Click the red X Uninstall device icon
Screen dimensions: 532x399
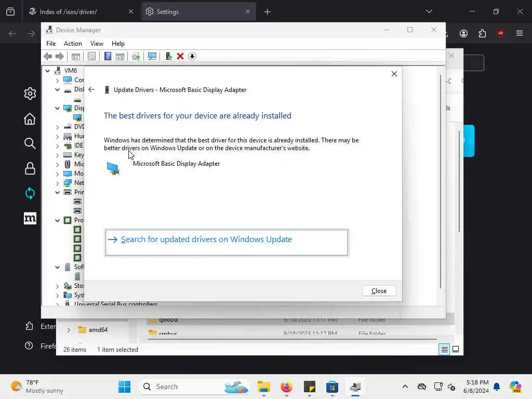click(180, 56)
